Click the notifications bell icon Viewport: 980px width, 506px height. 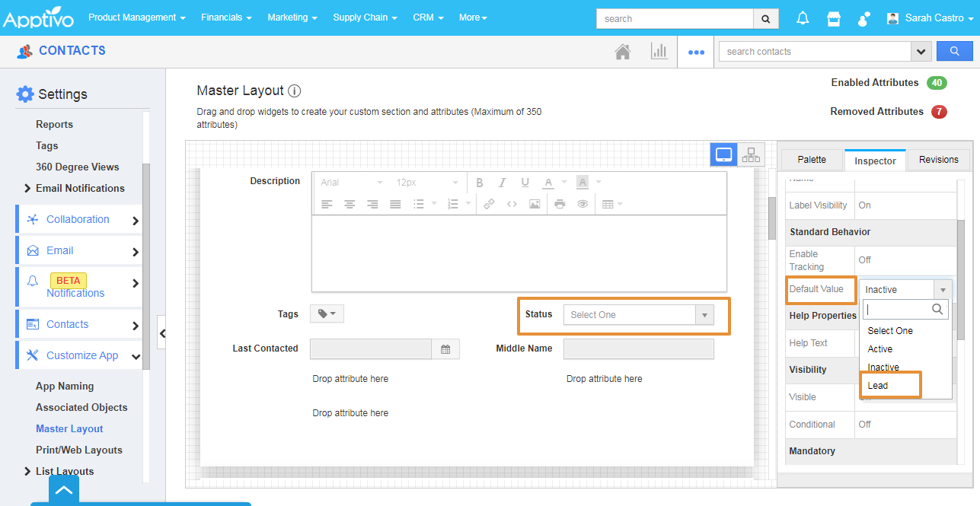[803, 18]
